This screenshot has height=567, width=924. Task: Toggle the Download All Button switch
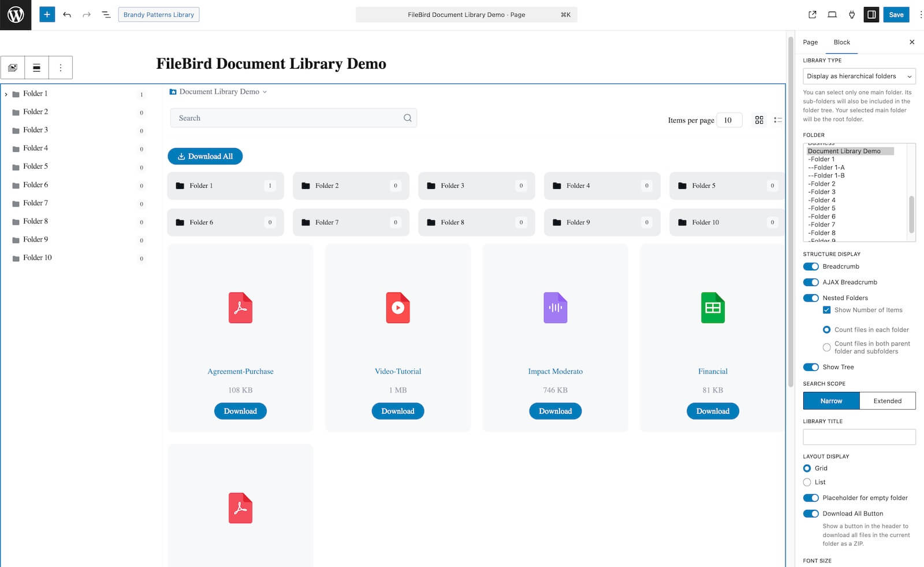pos(811,513)
